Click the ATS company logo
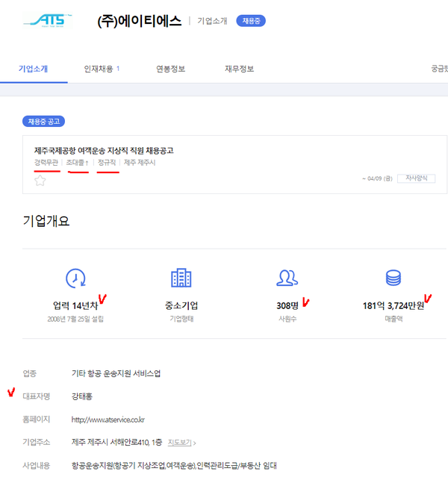This screenshot has height=480, width=448. [x=48, y=21]
